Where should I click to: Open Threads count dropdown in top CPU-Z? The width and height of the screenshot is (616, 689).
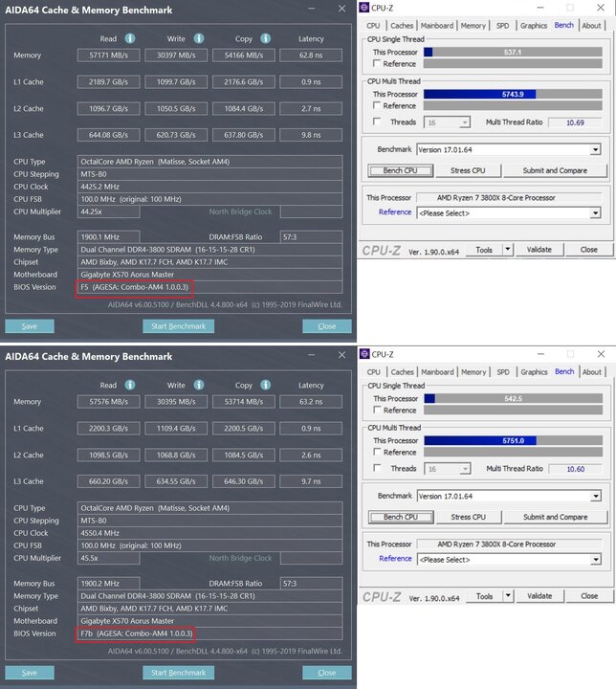click(465, 122)
